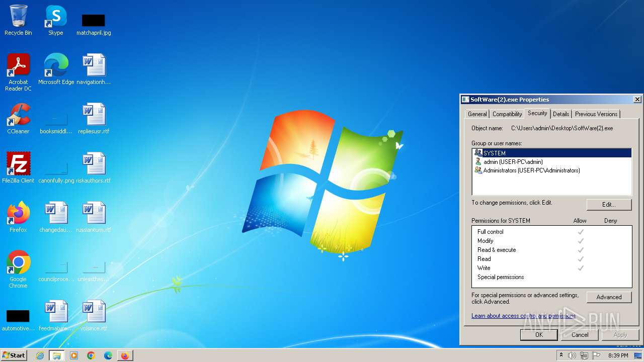Open Action Center flag icon
The image size is (644, 362).
596,355
